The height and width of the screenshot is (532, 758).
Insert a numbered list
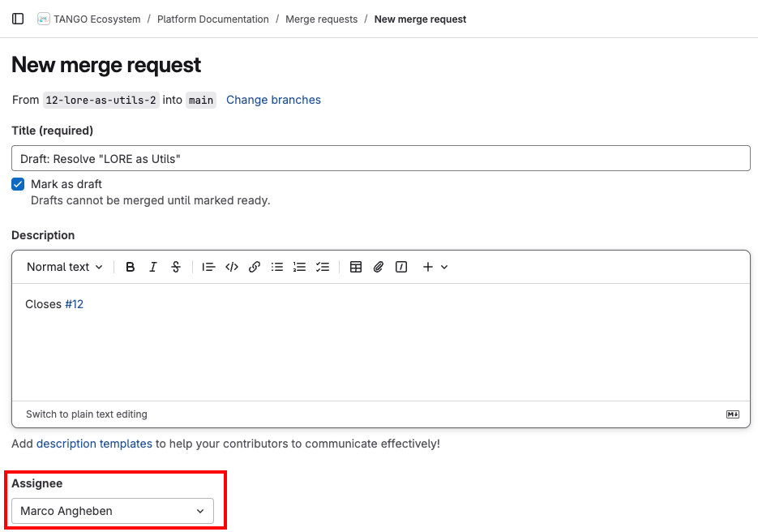click(x=299, y=266)
